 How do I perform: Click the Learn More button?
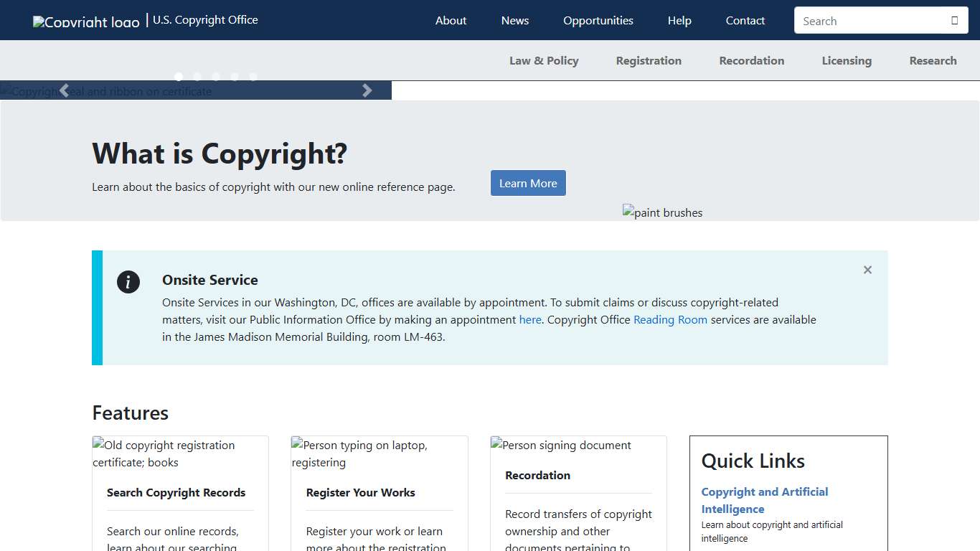[x=528, y=183]
